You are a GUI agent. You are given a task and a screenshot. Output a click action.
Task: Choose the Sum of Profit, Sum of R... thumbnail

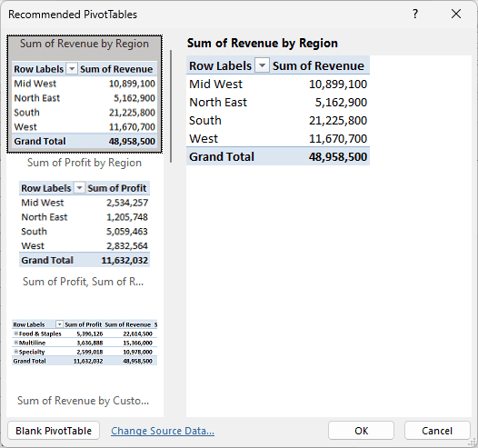coord(85,332)
